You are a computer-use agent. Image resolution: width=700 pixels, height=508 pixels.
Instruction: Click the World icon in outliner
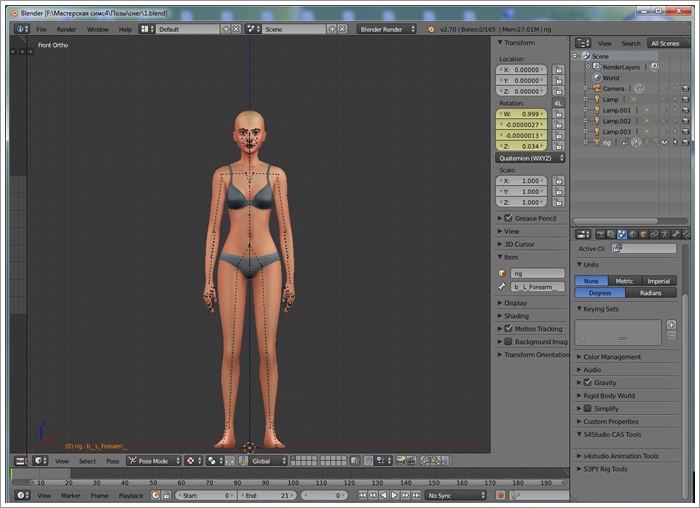[596, 77]
